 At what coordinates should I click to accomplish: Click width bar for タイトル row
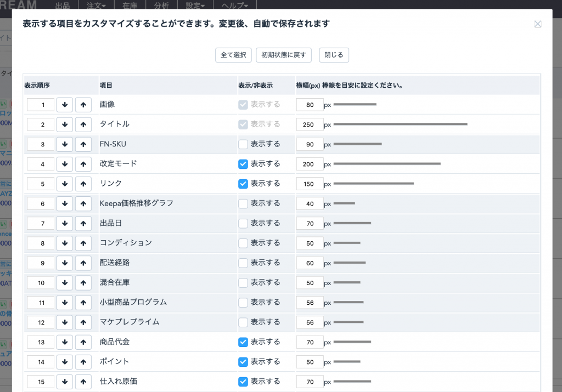click(x=400, y=124)
